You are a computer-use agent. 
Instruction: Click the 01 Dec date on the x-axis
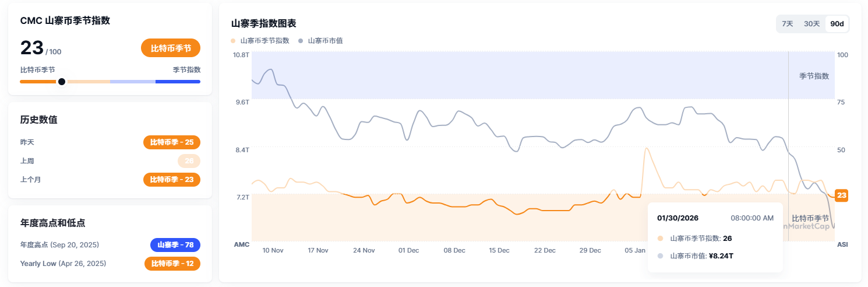coord(408,250)
